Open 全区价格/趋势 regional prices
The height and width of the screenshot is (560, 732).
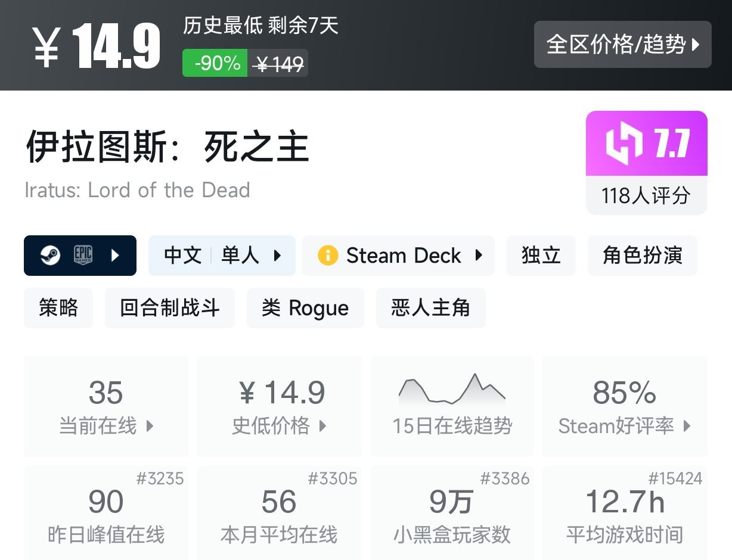[x=622, y=45]
